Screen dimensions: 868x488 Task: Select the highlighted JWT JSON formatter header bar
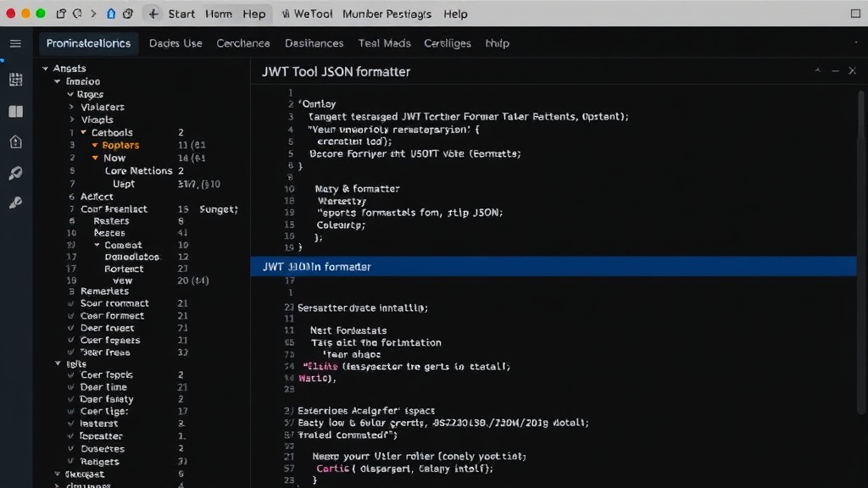point(554,266)
